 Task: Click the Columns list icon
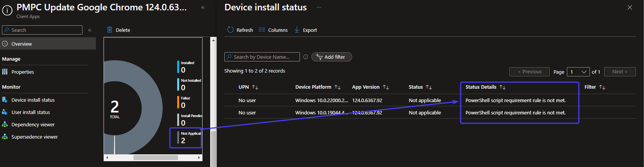pos(262,30)
